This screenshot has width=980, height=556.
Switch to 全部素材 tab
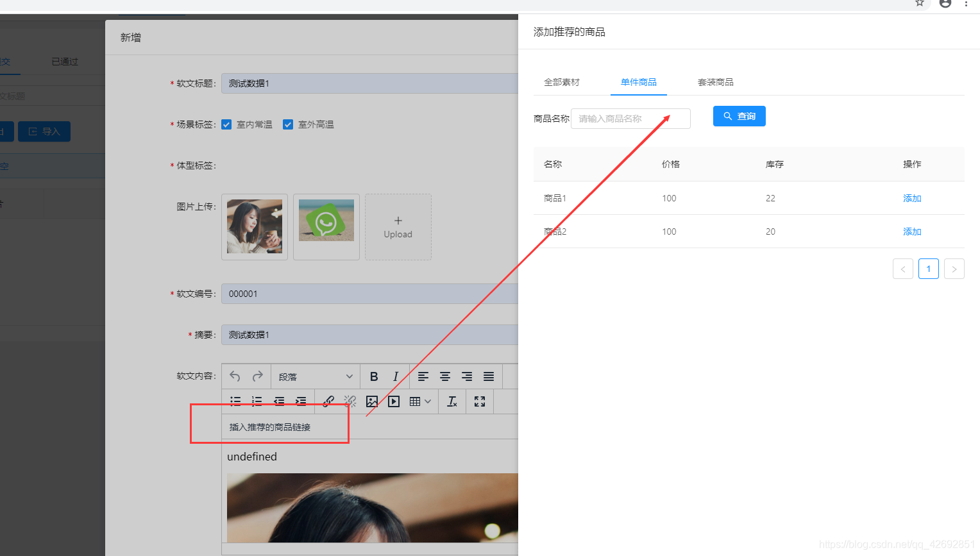[562, 82]
